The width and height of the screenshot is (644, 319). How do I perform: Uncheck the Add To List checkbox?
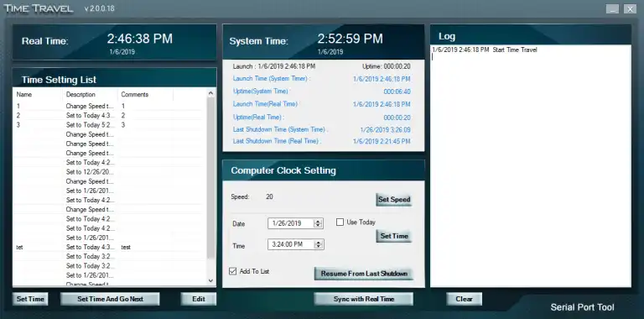click(x=233, y=271)
